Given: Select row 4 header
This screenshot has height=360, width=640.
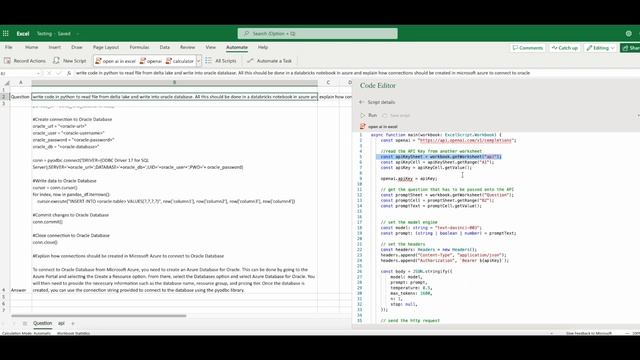Looking at the screenshot, I should coord(4,290).
